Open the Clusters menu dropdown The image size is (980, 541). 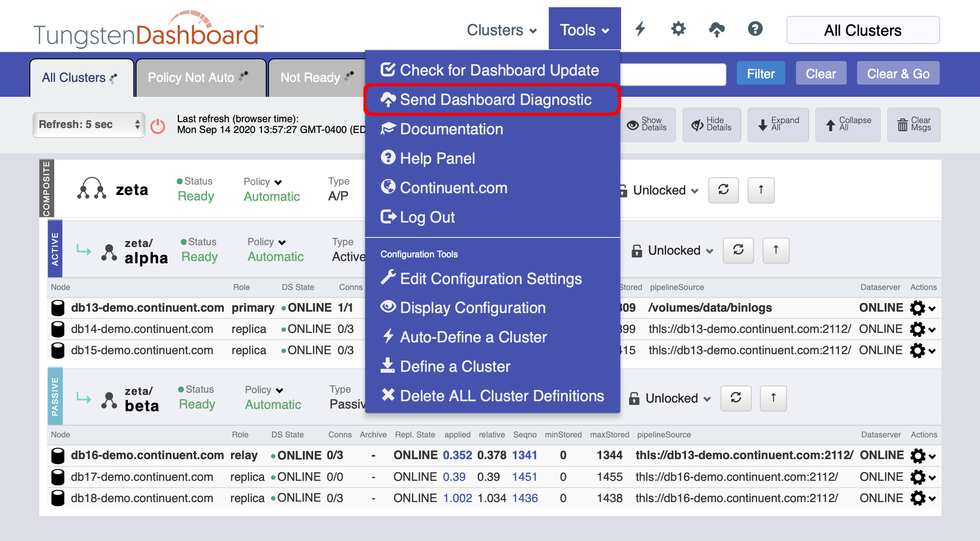[502, 30]
